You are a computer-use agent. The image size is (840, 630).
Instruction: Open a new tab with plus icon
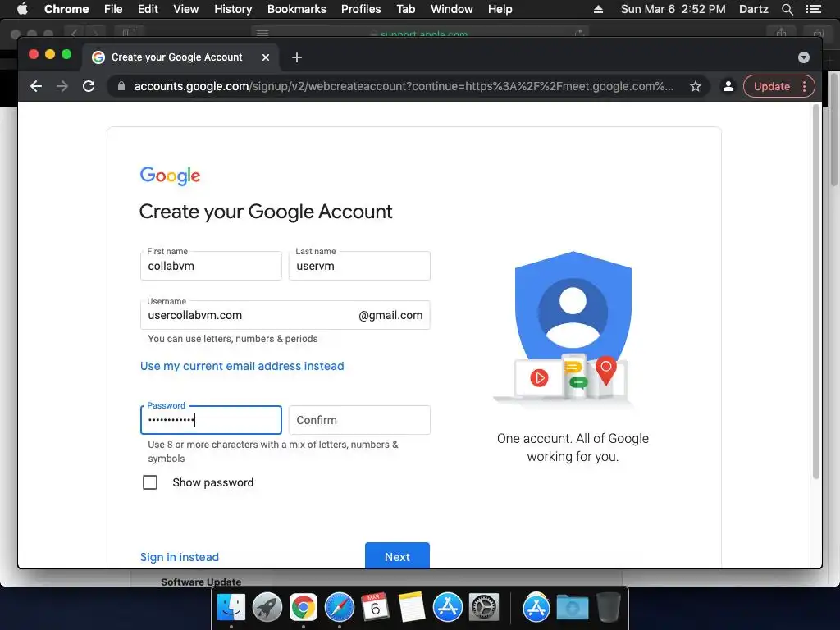(x=297, y=57)
